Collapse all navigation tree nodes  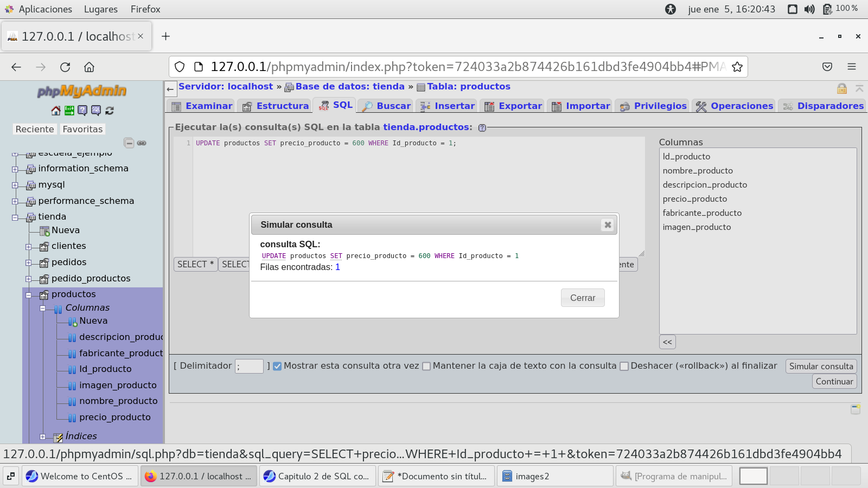[129, 143]
